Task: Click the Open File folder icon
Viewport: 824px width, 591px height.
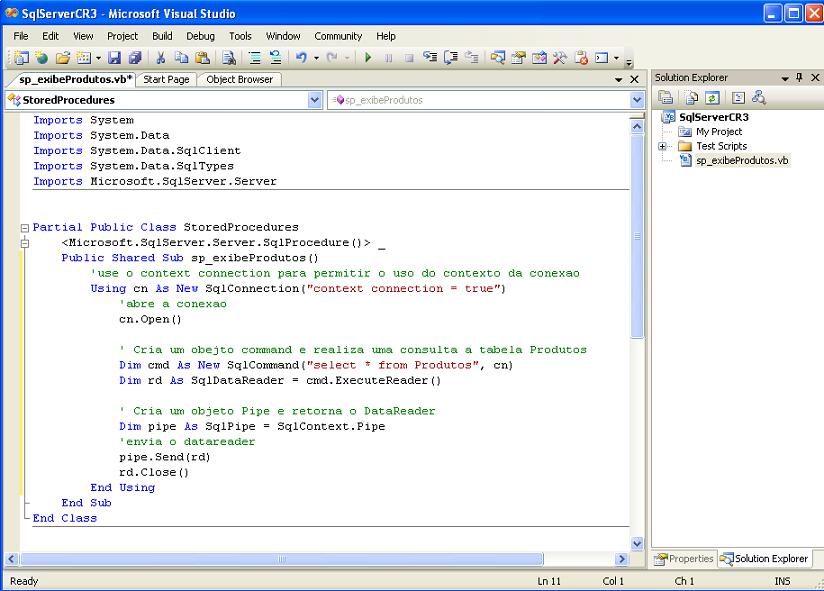Action: 63,57
